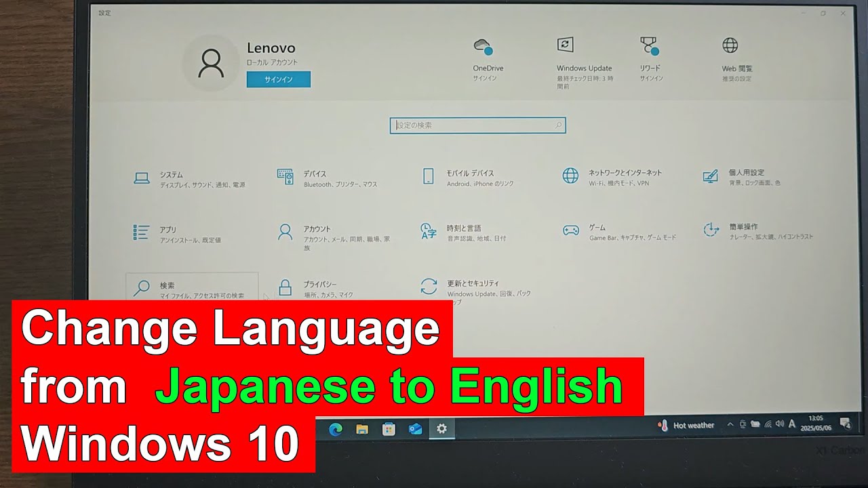The width and height of the screenshot is (868, 488).
Task: Show hidden tray icons with the chevron
Action: (x=730, y=425)
